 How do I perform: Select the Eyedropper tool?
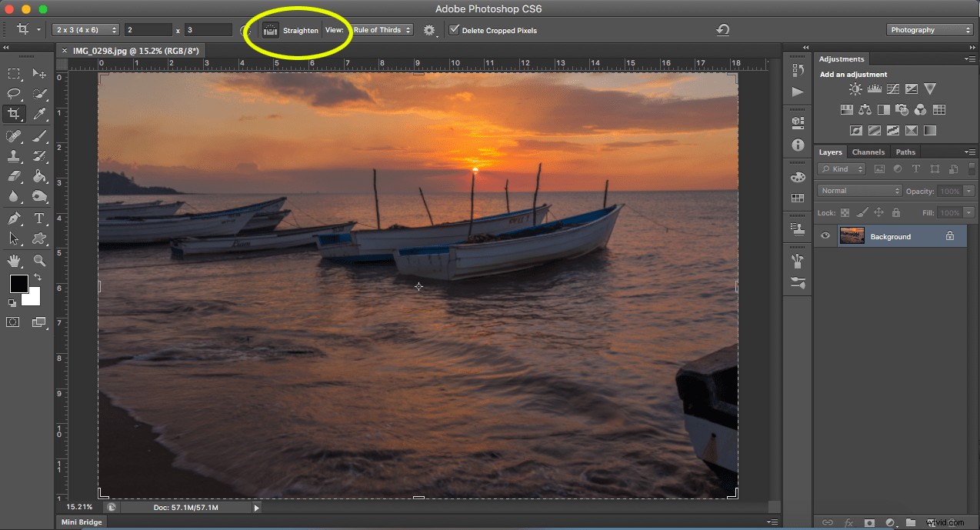(x=40, y=115)
